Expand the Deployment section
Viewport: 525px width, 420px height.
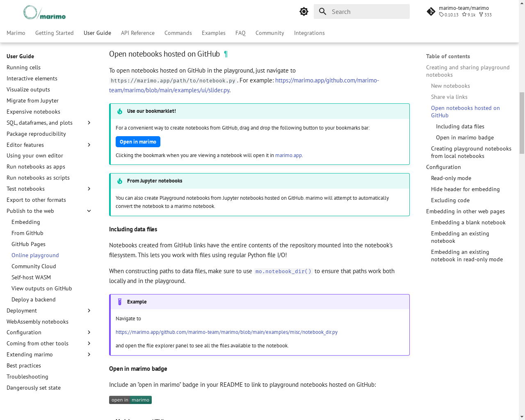(89, 310)
